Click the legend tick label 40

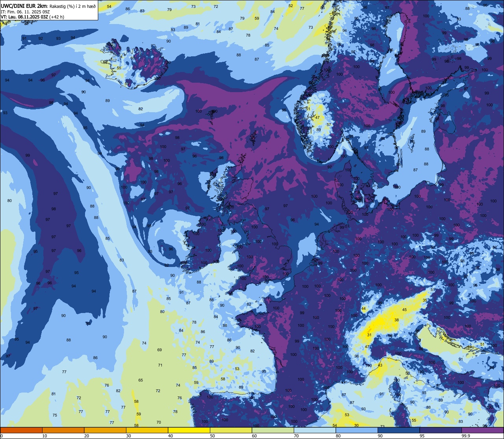170,436
